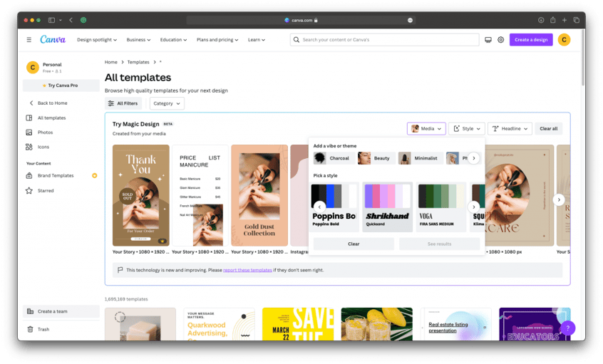Click the search magnifier icon
The height and width of the screenshot is (364, 603).
pyautogui.click(x=296, y=40)
